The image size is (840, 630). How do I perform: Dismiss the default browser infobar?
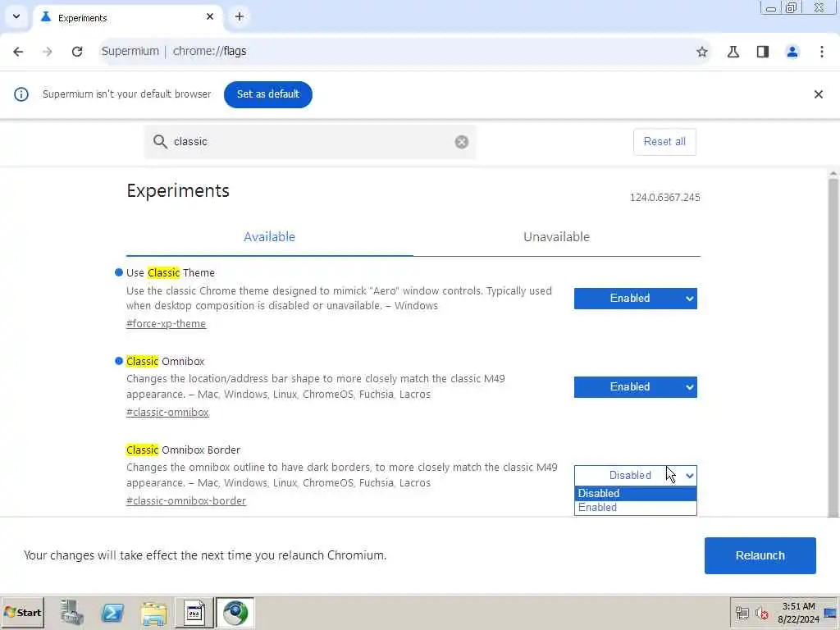[x=819, y=94]
